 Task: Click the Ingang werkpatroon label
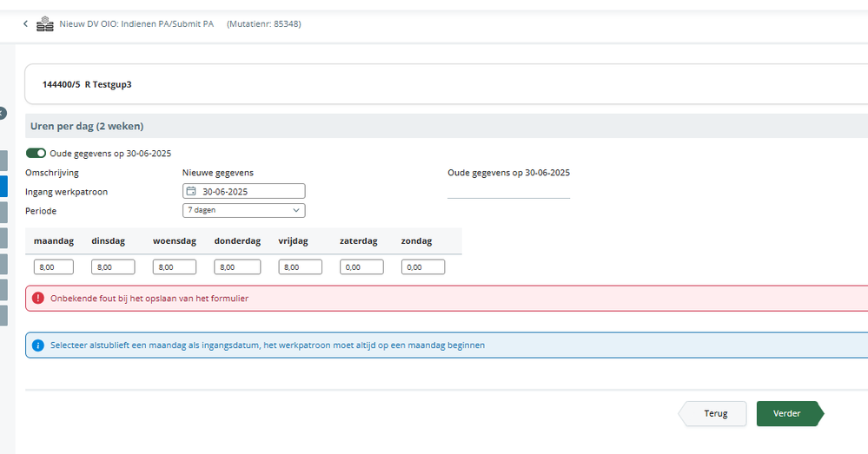(66, 192)
